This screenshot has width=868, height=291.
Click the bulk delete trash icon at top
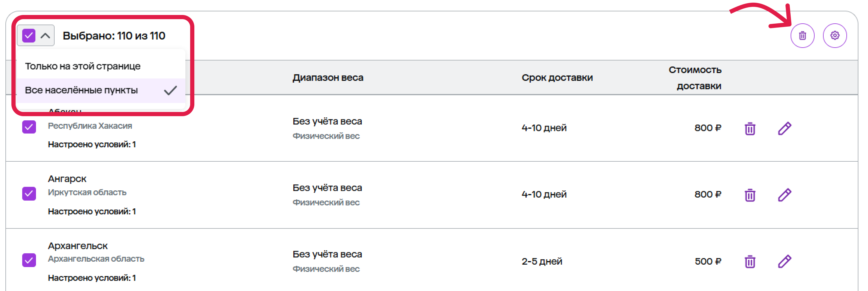click(802, 36)
